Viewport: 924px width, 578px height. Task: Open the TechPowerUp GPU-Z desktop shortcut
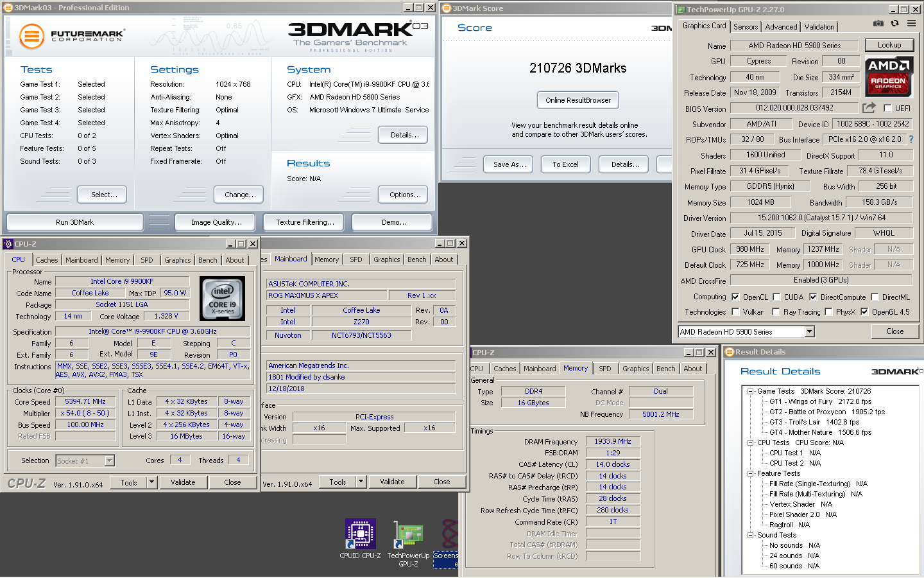(408, 544)
